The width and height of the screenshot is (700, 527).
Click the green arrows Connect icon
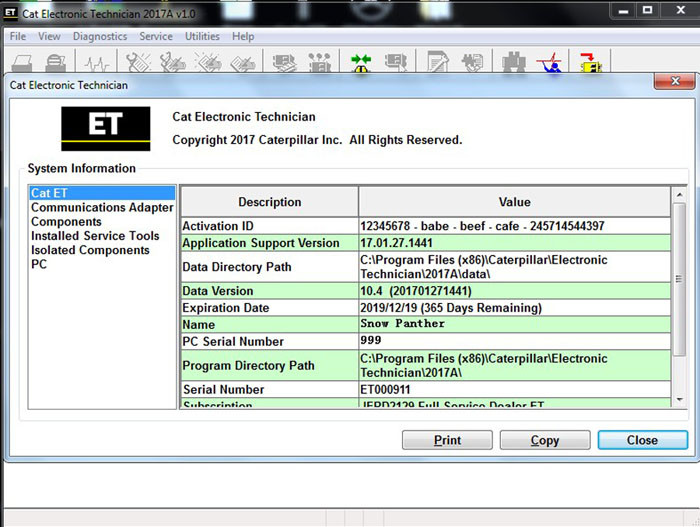click(361, 62)
